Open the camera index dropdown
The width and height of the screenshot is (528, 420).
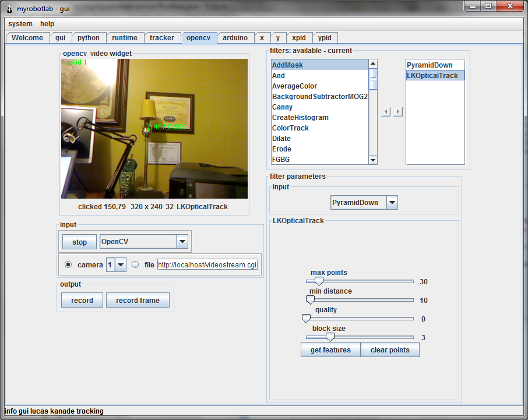(121, 264)
